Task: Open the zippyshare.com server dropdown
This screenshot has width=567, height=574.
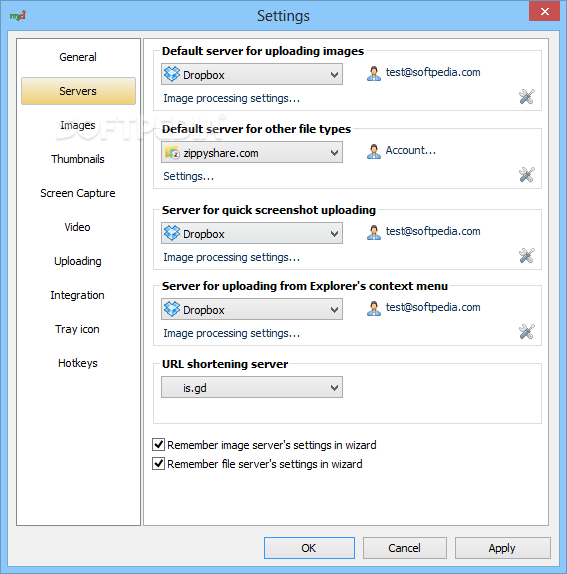Action: [x=252, y=152]
